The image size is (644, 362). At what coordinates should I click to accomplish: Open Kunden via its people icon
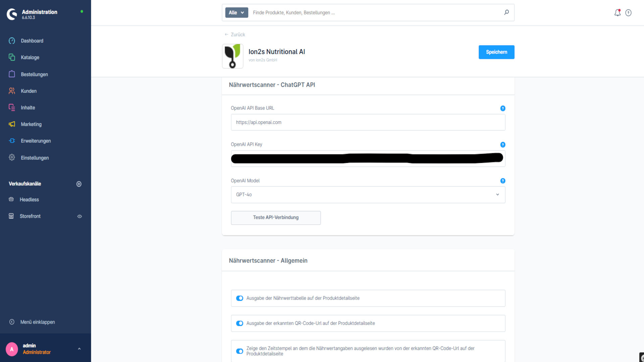coord(12,91)
